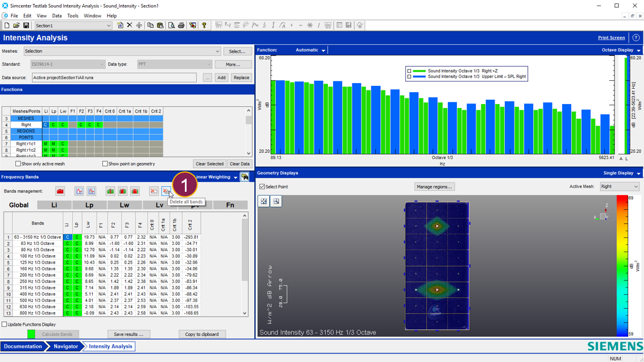Toggle the Select Point checkbox

pyautogui.click(x=262, y=187)
